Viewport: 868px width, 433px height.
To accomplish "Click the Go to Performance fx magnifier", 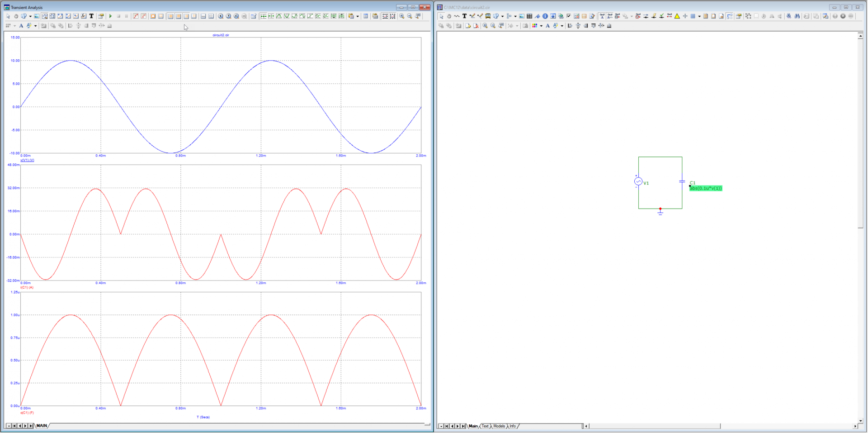I will 236,16.
